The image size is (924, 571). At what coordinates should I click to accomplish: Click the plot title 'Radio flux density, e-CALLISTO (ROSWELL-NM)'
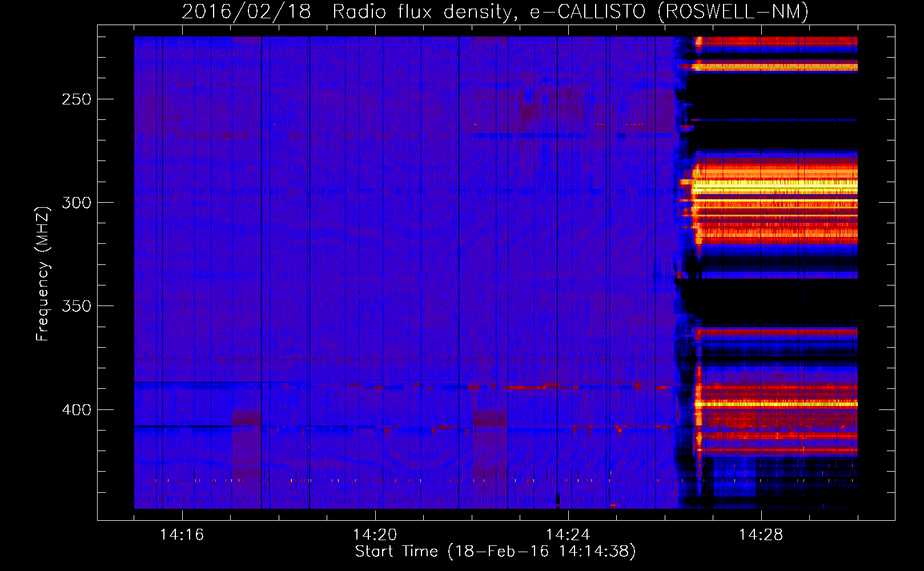[571, 11]
